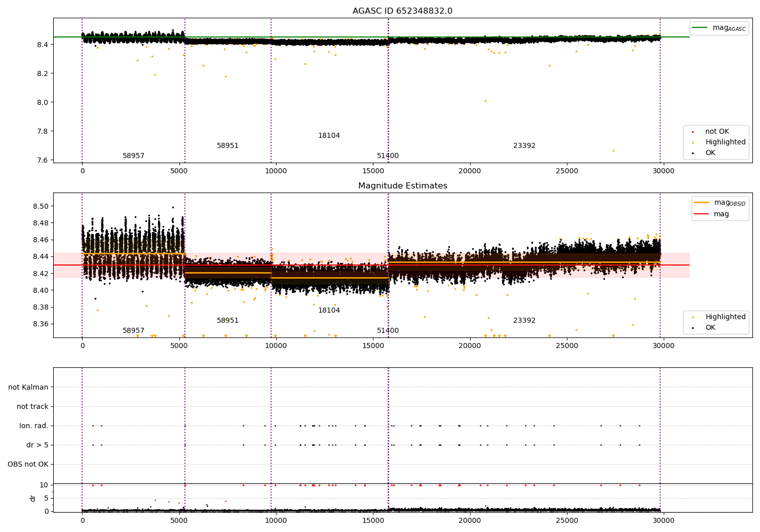Click the 8.50 y-axis tick label
The image size is (760, 532).
point(41,206)
